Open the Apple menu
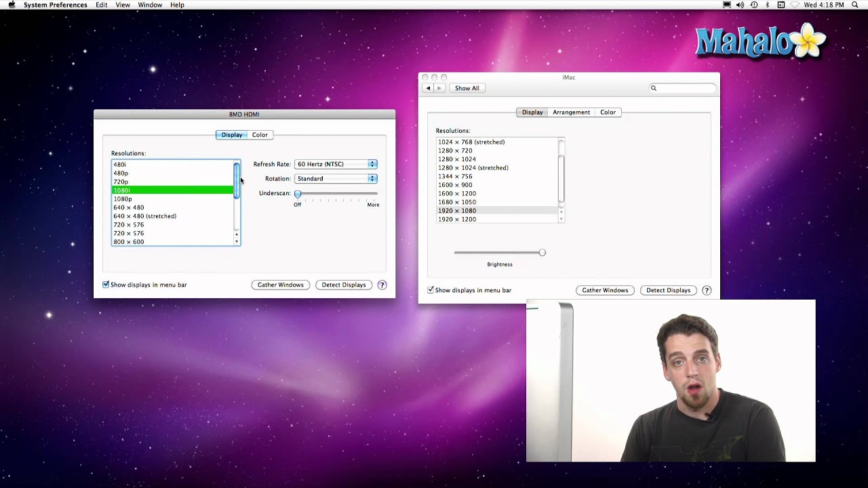 coord(12,5)
